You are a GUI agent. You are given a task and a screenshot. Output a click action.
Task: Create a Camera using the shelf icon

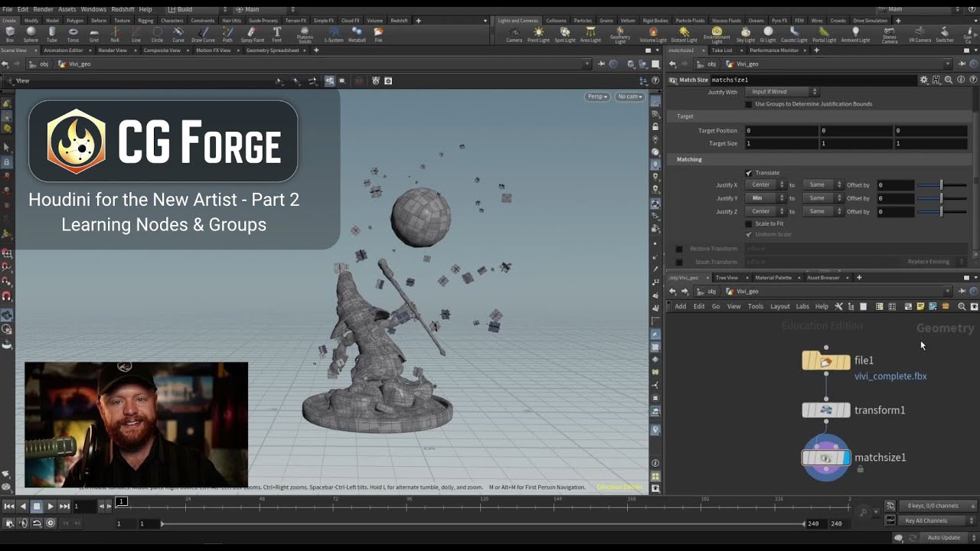point(514,34)
